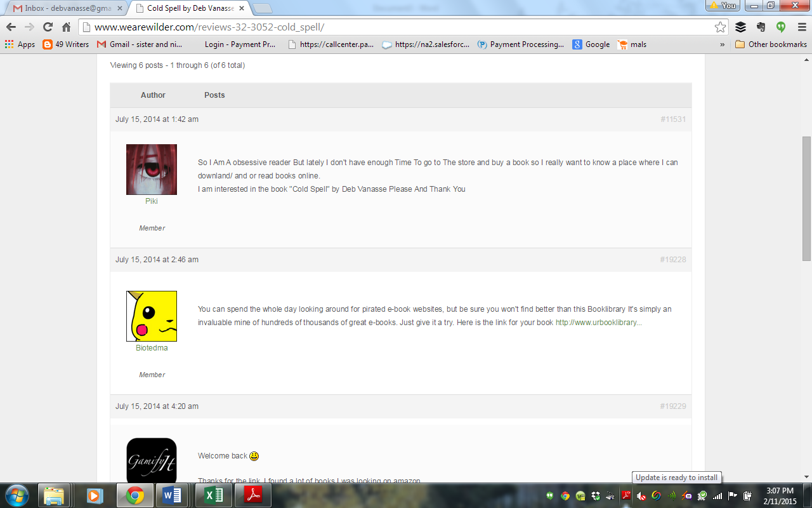Click the Dropbox system tray icon

tap(596, 496)
